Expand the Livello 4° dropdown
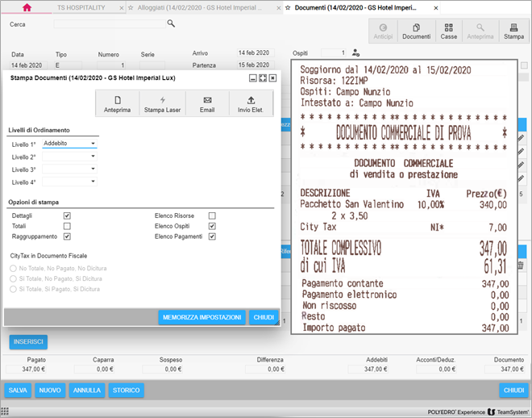 tap(69, 182)
